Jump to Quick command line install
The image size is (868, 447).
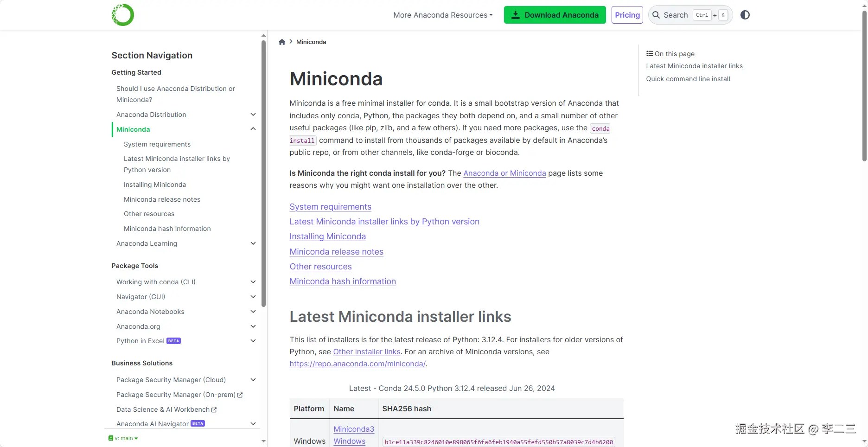coord(688,79)
